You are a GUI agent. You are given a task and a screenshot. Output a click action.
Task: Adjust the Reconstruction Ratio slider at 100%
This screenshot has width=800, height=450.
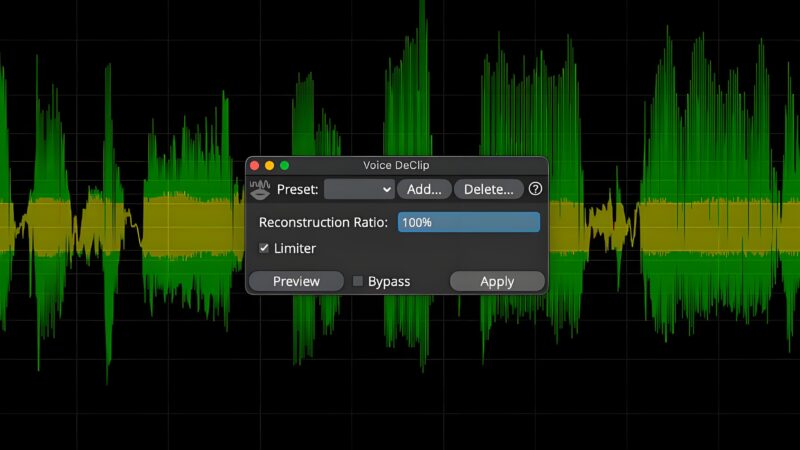(x=469, y=222)
